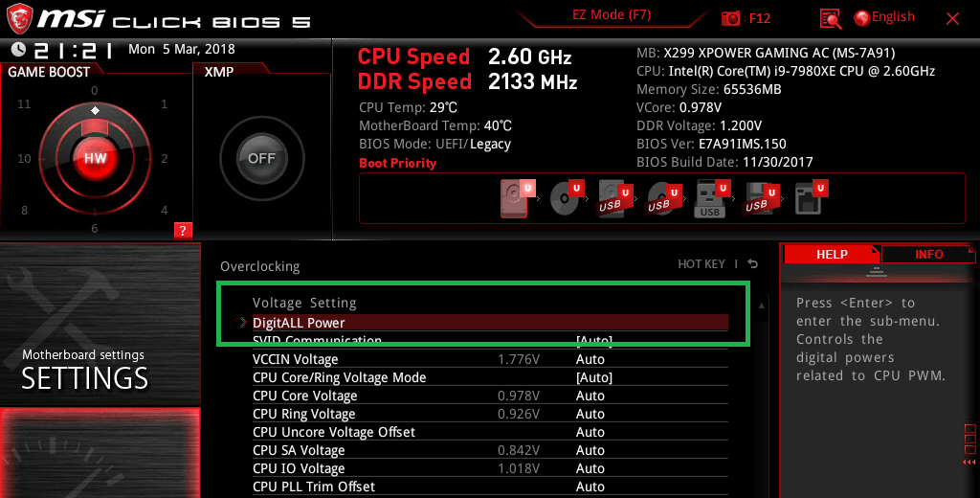
Task: Edit the VCCIN Voltage Auto value
Action: click(590, 360)
